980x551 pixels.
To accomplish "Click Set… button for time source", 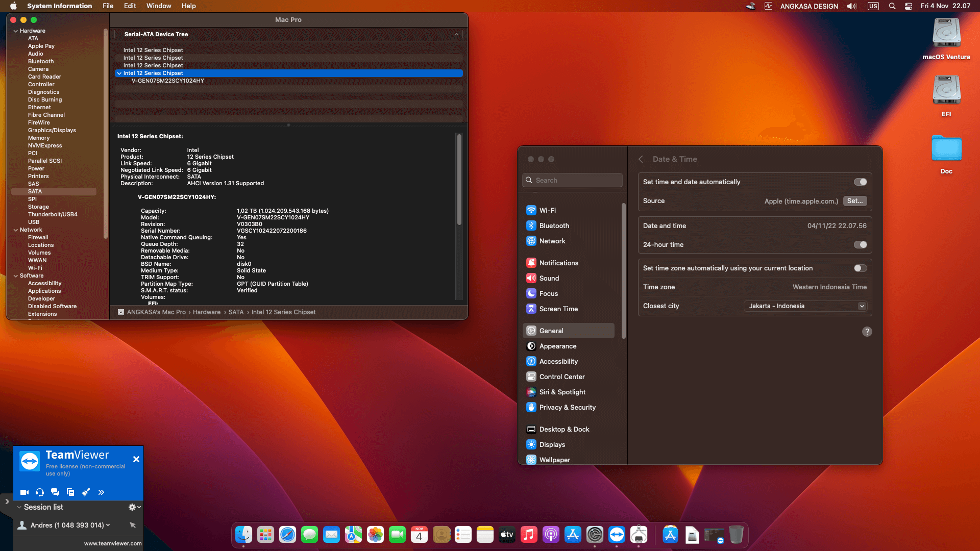I will click(855, 201).
